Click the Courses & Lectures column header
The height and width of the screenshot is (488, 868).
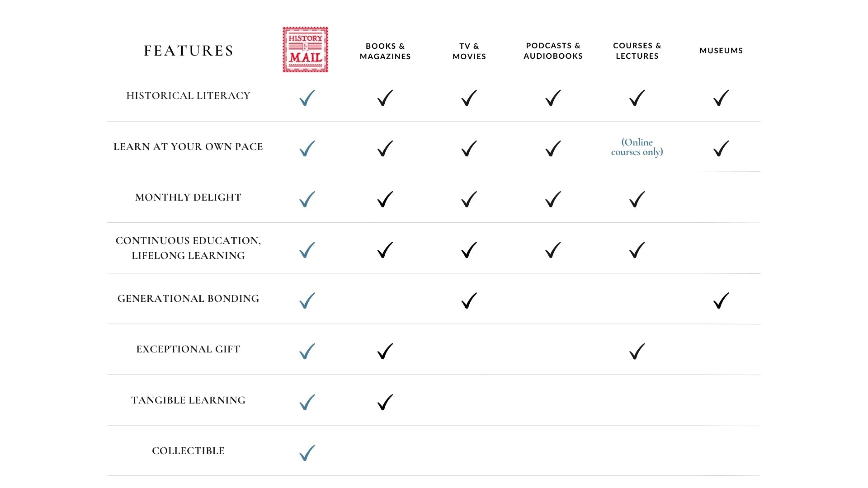637,51
